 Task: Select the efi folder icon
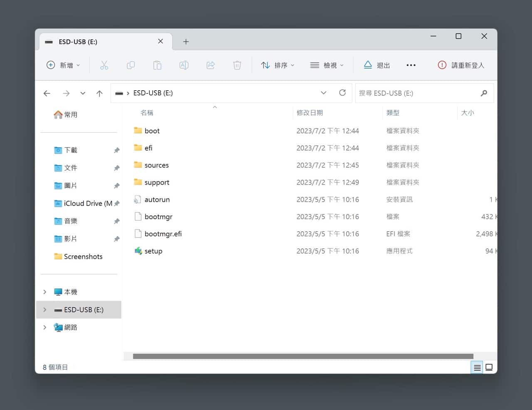[138, 148]
